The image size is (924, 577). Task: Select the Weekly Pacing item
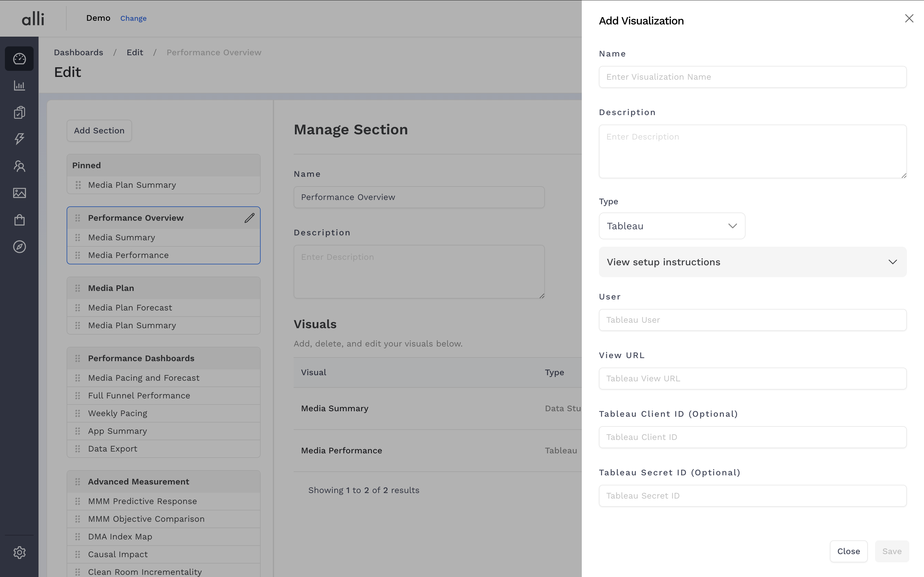click(118, 413)
